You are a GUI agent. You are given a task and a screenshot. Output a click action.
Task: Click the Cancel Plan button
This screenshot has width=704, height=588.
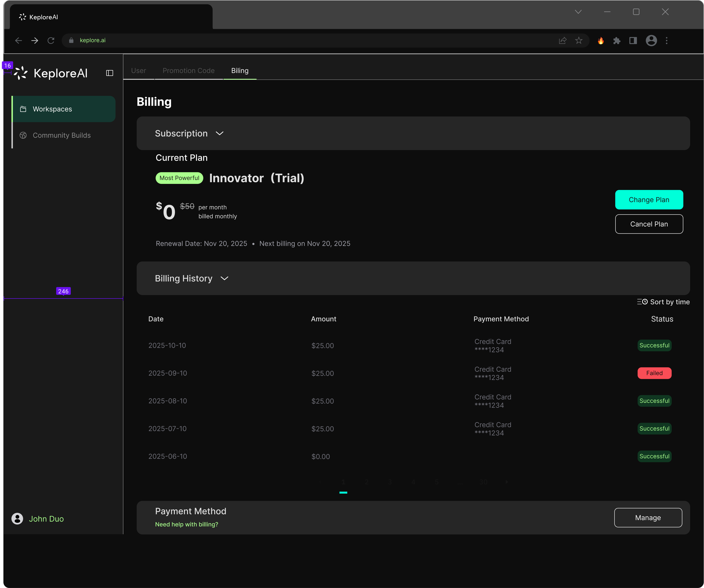[649, 224]
